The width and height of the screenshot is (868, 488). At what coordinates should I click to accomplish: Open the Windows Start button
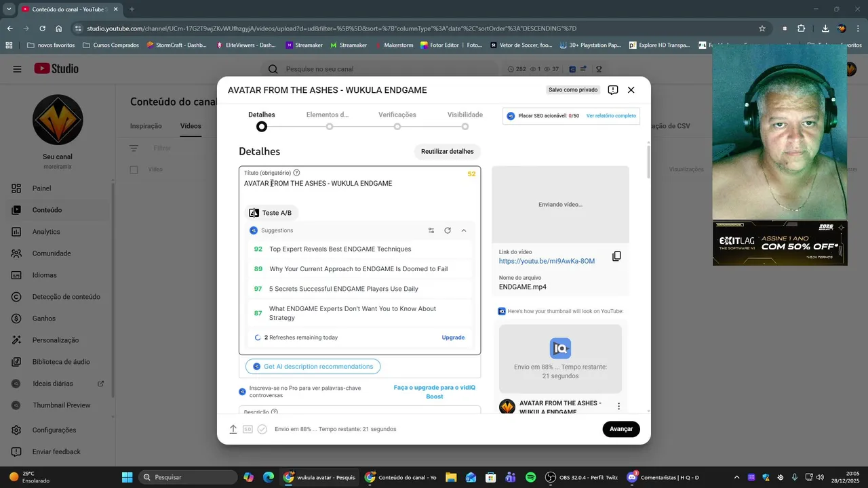pos(127,477)
